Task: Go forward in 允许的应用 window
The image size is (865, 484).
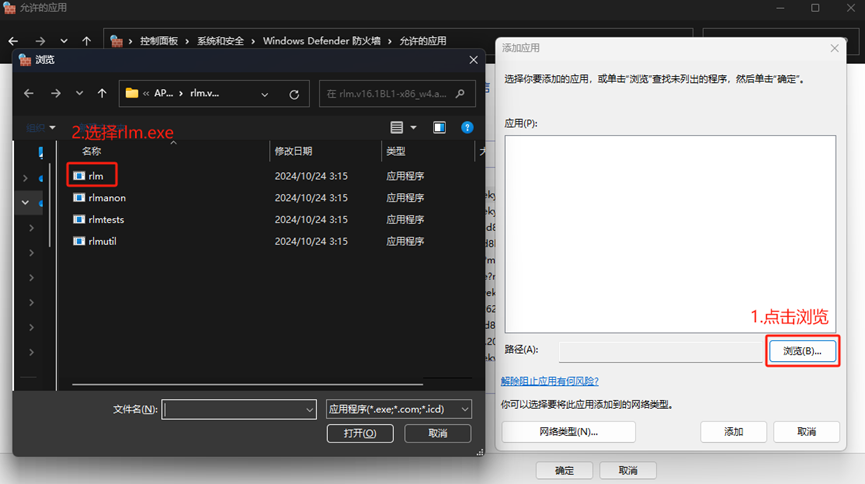Action: pyautogui.click(x=40, y=41)
